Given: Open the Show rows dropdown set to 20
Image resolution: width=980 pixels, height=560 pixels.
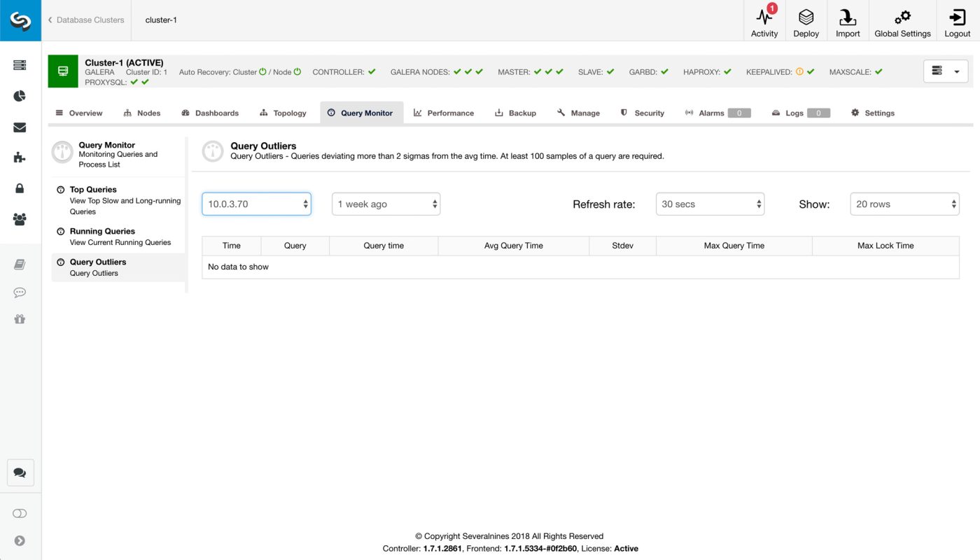Looking at the screenshot, I should pyautogui.click(x=904, y=204).
